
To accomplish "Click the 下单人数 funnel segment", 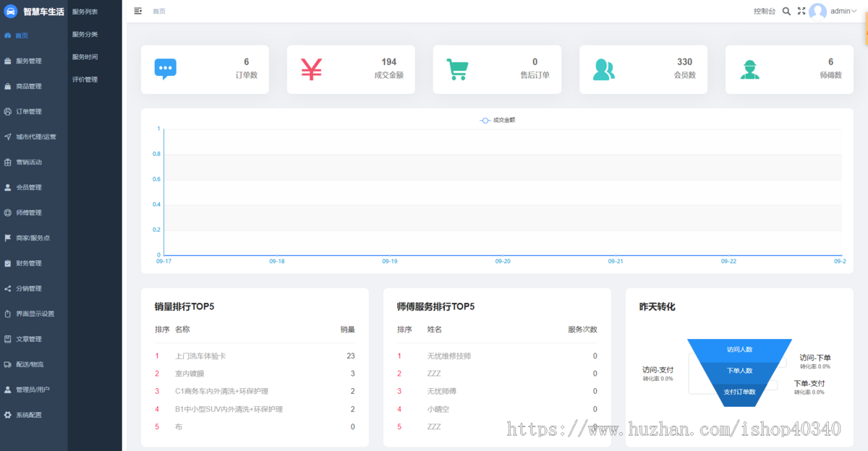I will (x=739, y=371).
